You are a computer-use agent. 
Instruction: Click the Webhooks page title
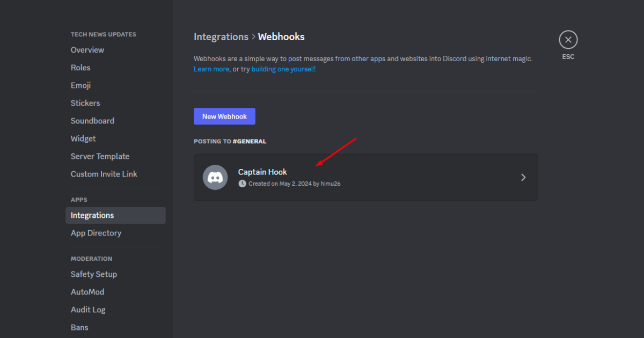point(281,37)
